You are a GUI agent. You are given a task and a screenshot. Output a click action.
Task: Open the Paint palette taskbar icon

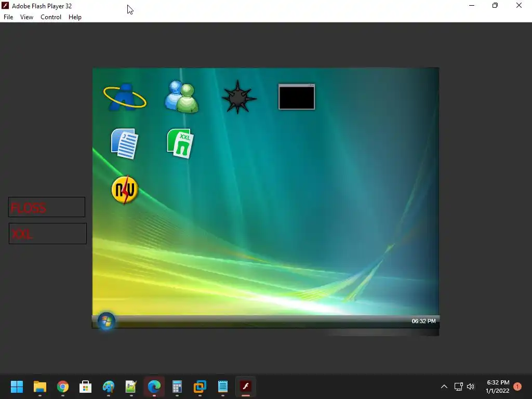coord(109,387)
